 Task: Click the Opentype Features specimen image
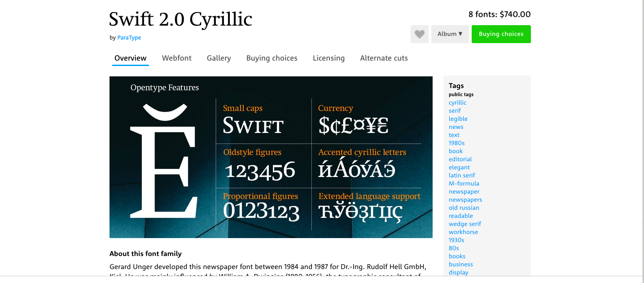(271, 157)
